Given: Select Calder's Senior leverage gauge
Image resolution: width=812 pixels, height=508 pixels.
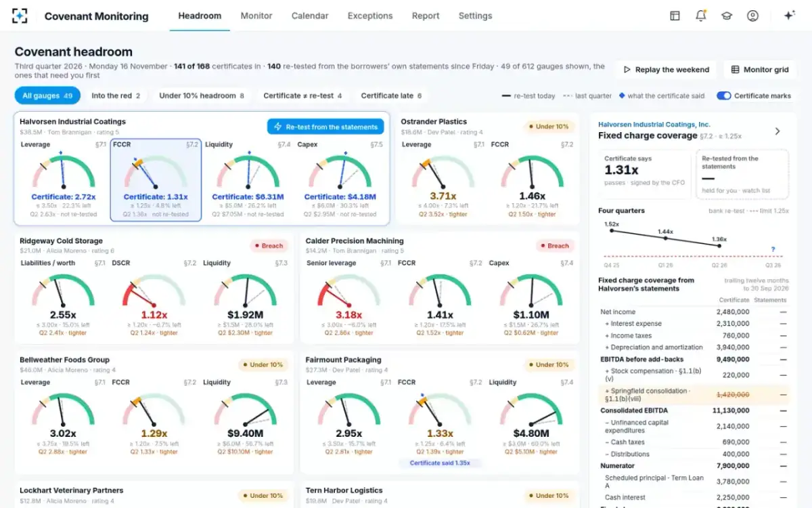Looking at the screenshot, I should [x=349, y=298].
